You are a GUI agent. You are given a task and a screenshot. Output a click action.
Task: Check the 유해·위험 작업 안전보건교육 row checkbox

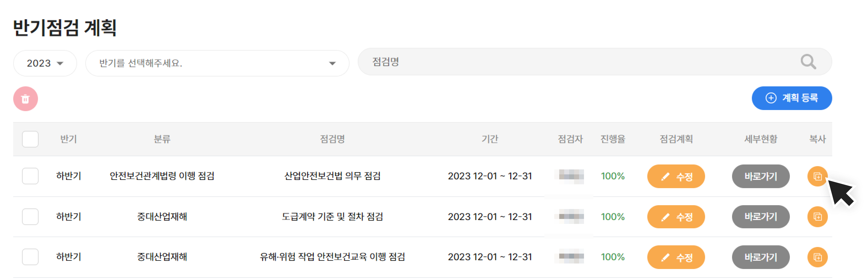(30, 257)
